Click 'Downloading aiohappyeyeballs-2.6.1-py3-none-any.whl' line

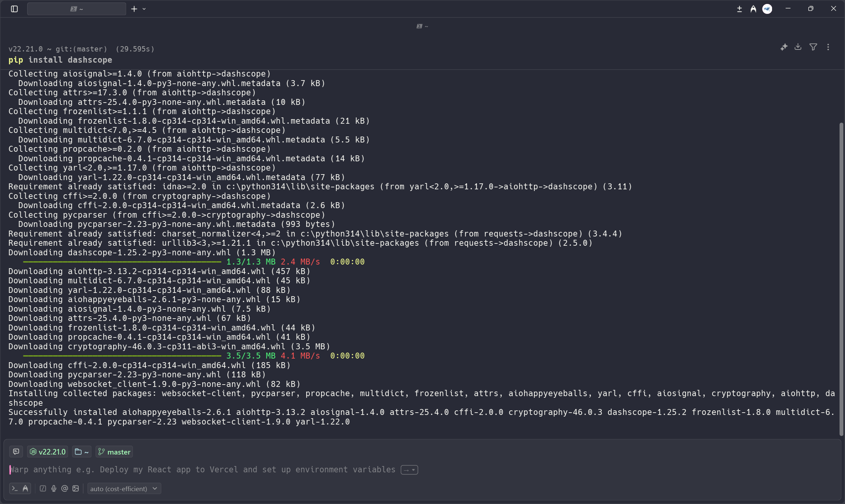pyautogui.click(x=154, y=299)
